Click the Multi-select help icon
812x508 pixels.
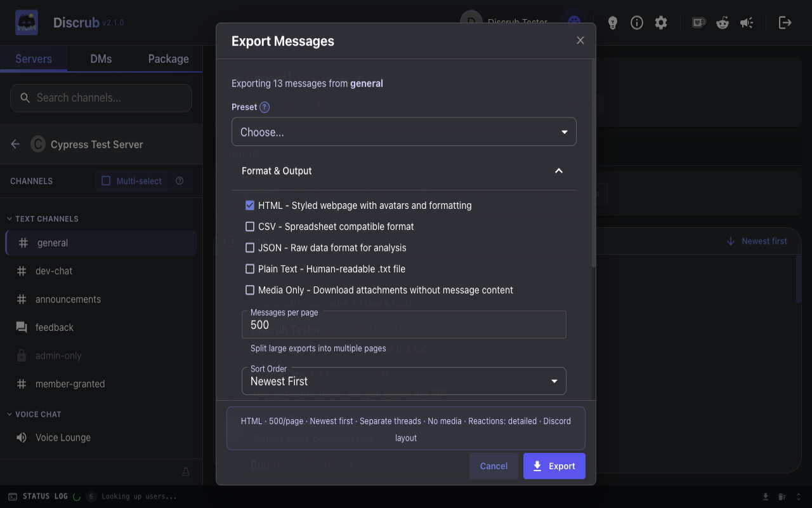[x=180, y=181]
